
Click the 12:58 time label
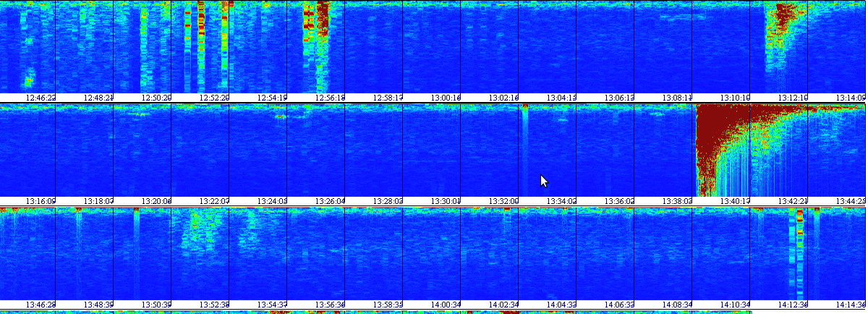[x=388, y=97]
